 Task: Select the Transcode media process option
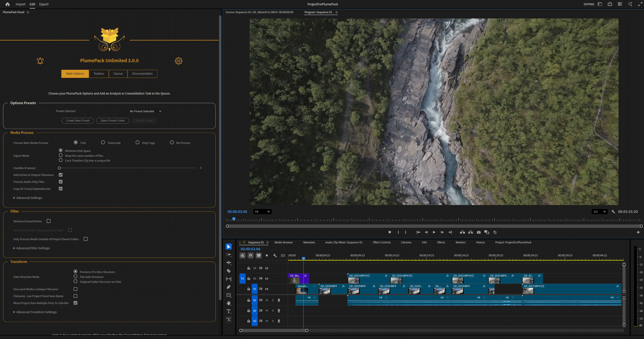(103, 143)
